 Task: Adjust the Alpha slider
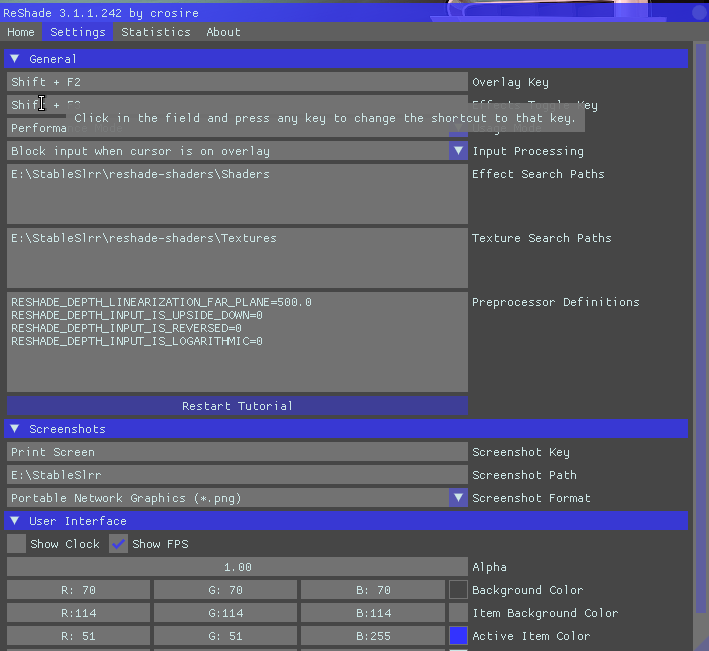pyautogui.click(x=237, y=567)
